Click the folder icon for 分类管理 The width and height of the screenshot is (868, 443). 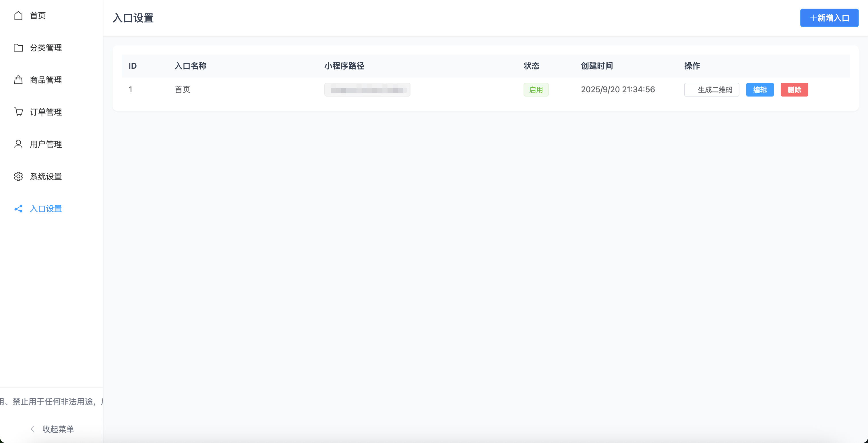(18, 47)
